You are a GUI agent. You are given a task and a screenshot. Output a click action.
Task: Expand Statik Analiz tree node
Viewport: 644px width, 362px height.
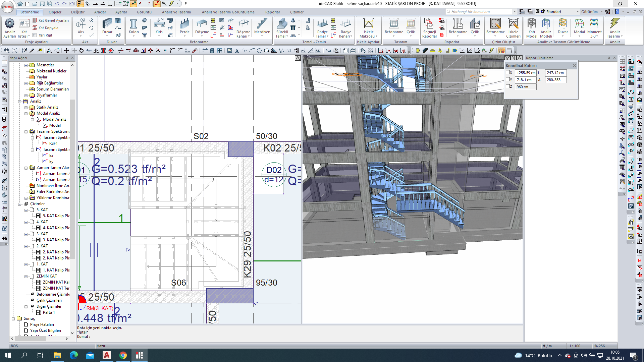click(26, 107)
